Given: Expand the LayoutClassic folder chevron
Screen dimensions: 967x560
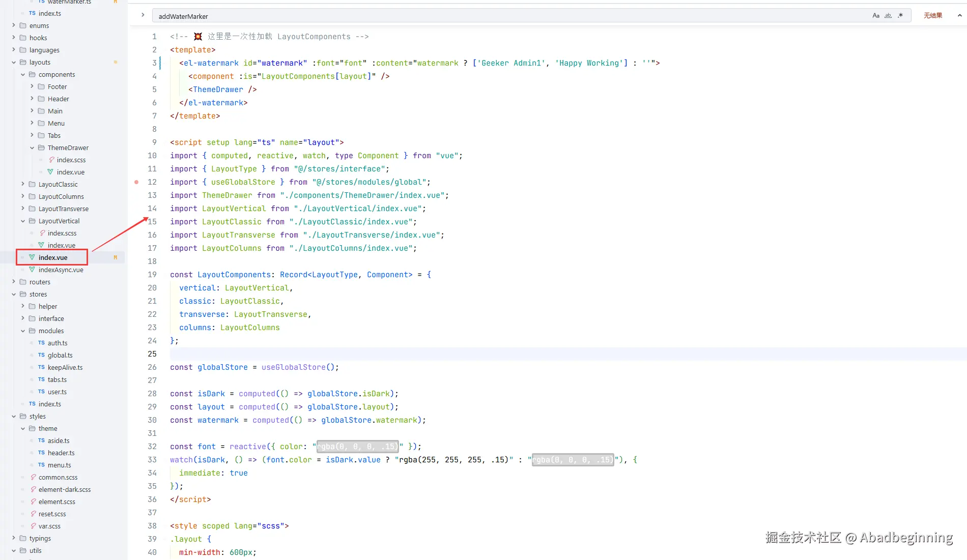Looking at the screenshot, I should [23, 184].
